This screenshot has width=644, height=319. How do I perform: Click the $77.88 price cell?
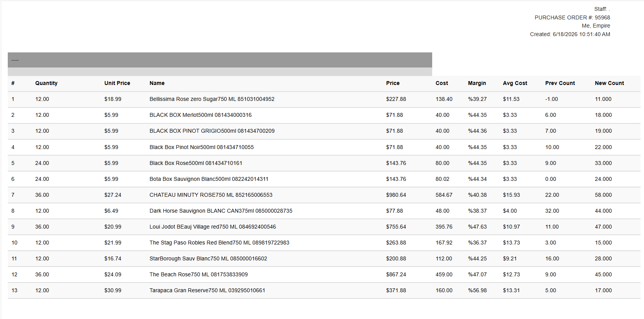point(395,211)
